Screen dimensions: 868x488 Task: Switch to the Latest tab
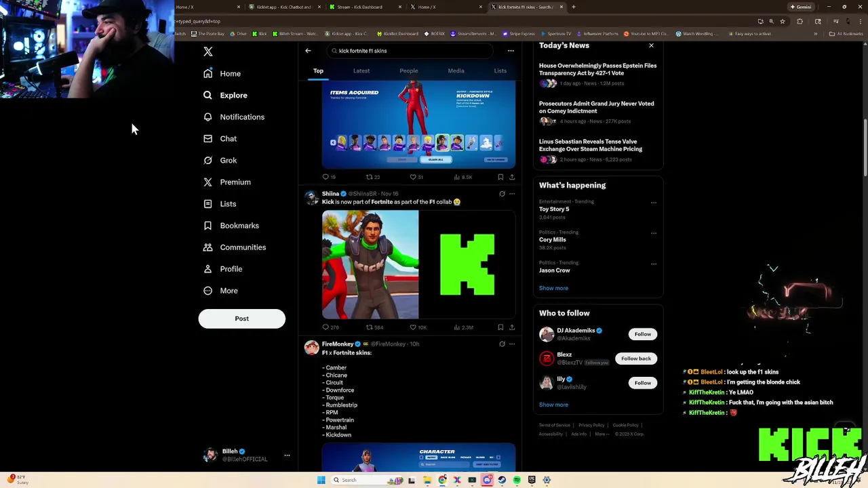(x=361, y=70)
